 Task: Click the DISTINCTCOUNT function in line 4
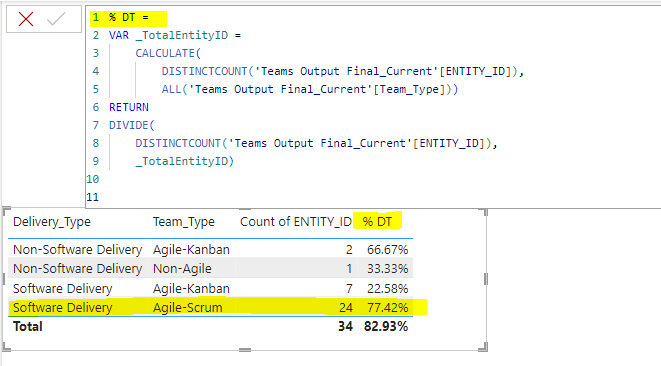pyautogui.click(x=204, y=71)
